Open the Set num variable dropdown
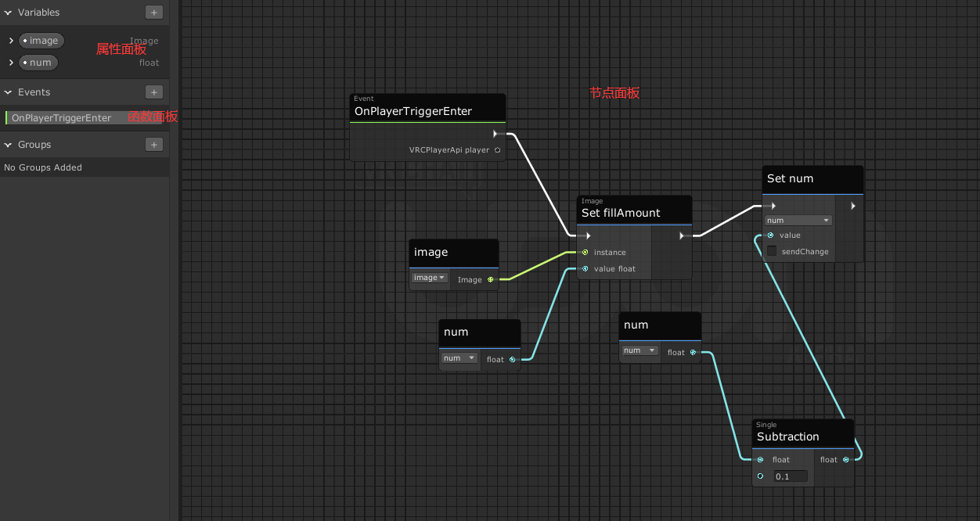 [798, 221]
